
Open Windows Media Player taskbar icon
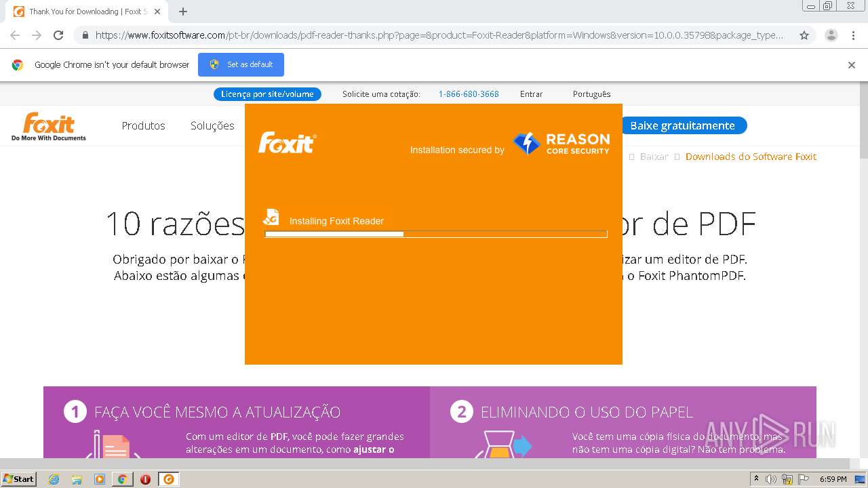click(100, 479)
